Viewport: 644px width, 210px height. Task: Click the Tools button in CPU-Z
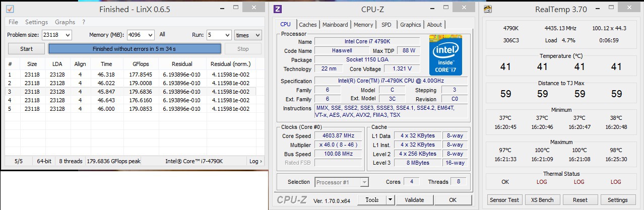click(372, 200)
